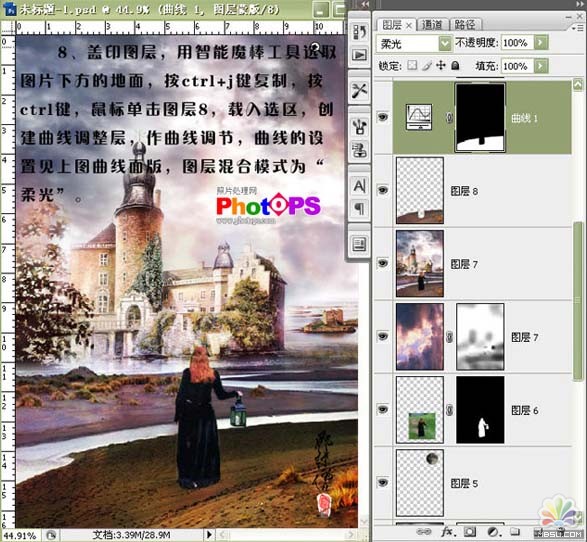Open the Paragraph panel pilcrow icon
Viewport: 587px width, 542px height.
(359, 208)
